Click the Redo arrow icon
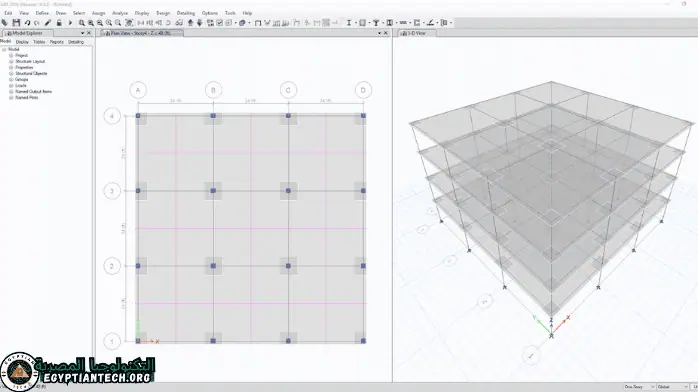This screenshot has width=698, height=392. [37, 23]
